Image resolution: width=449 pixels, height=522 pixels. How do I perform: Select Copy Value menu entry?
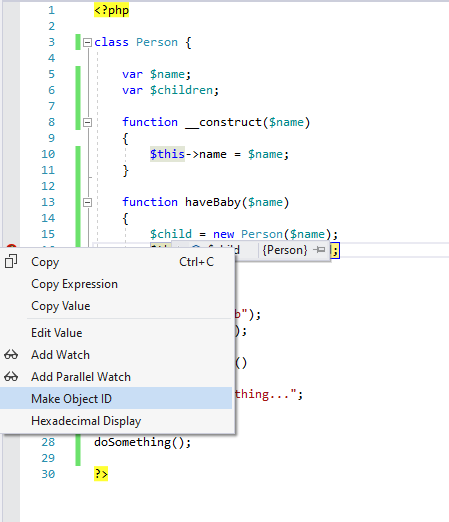pyautogui.click(x=116, y=306)
